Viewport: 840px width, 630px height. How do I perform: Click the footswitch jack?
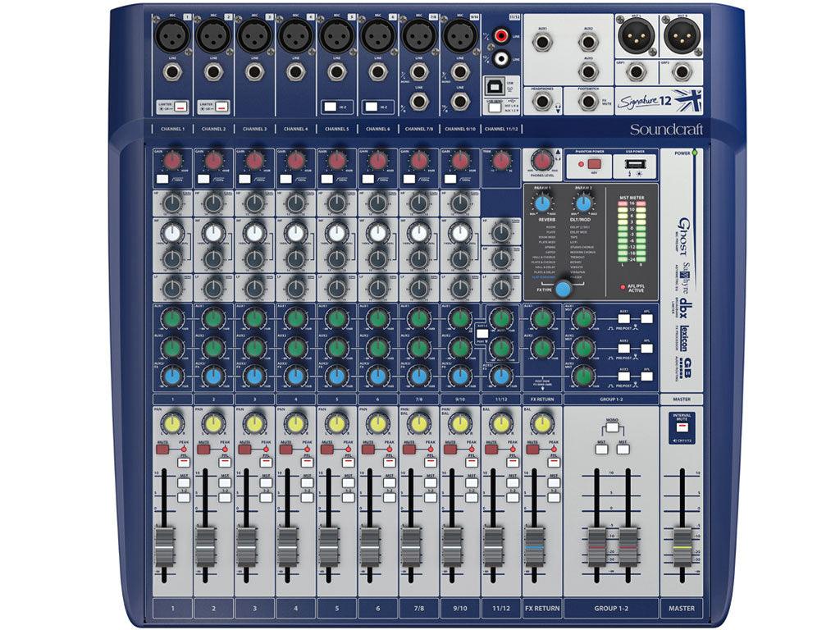tap(588, 100)
